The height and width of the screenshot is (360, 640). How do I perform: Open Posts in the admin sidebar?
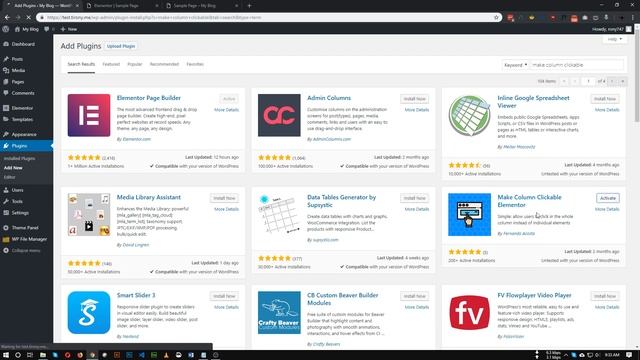(x=17, y=59)
